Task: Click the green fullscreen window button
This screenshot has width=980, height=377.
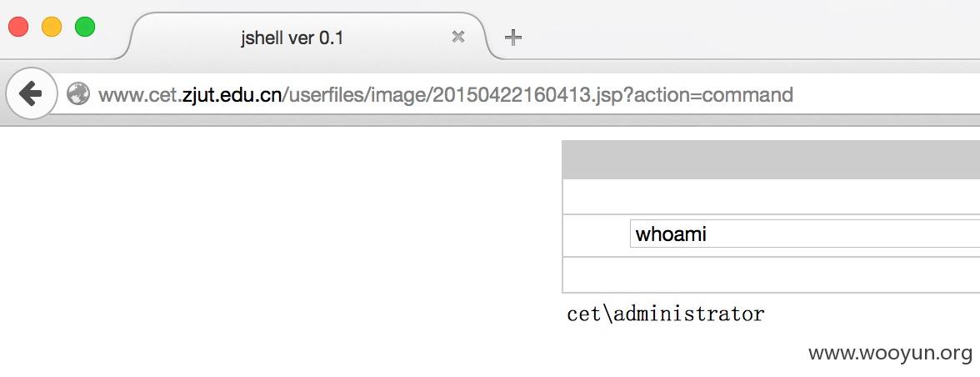Action: coord(85,27)
